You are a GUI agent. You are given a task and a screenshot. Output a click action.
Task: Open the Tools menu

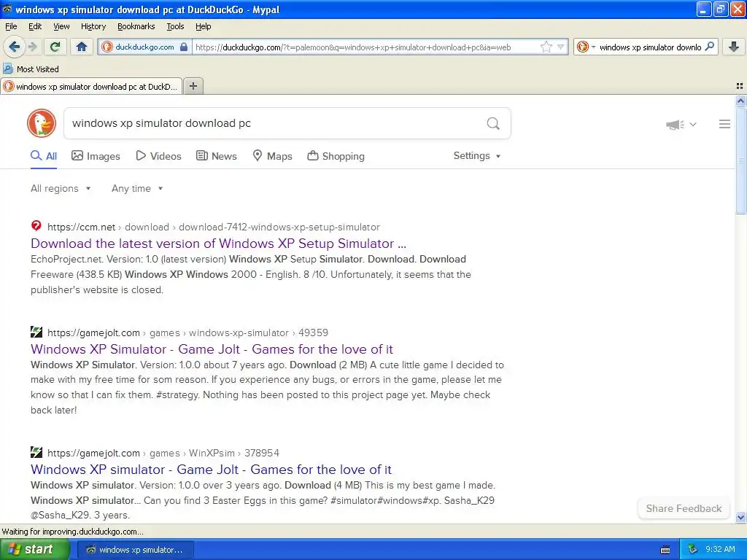175,26
